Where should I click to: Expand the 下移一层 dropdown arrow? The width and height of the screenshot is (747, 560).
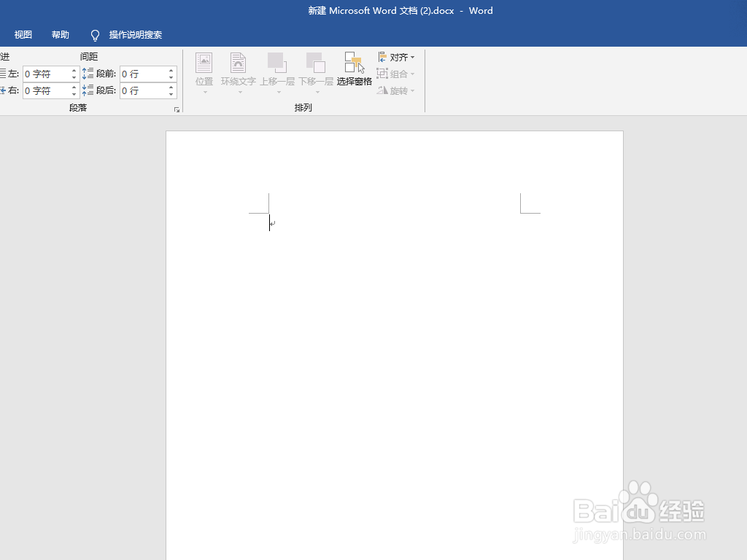[x=318, y=92]
